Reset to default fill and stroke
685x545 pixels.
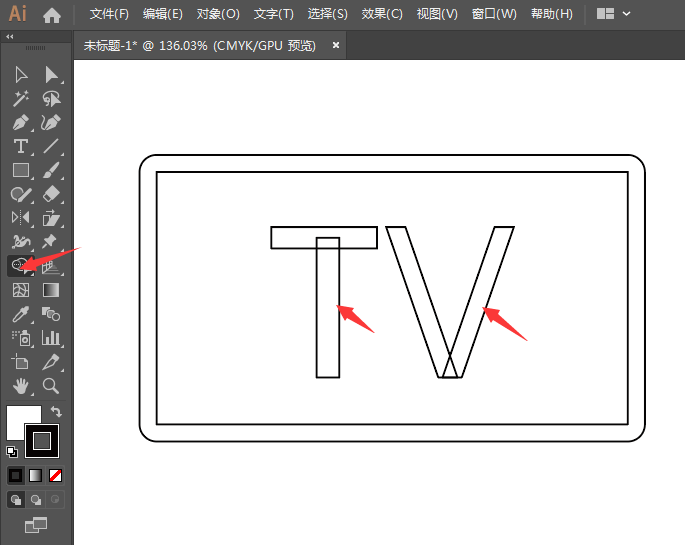(12, 452)
